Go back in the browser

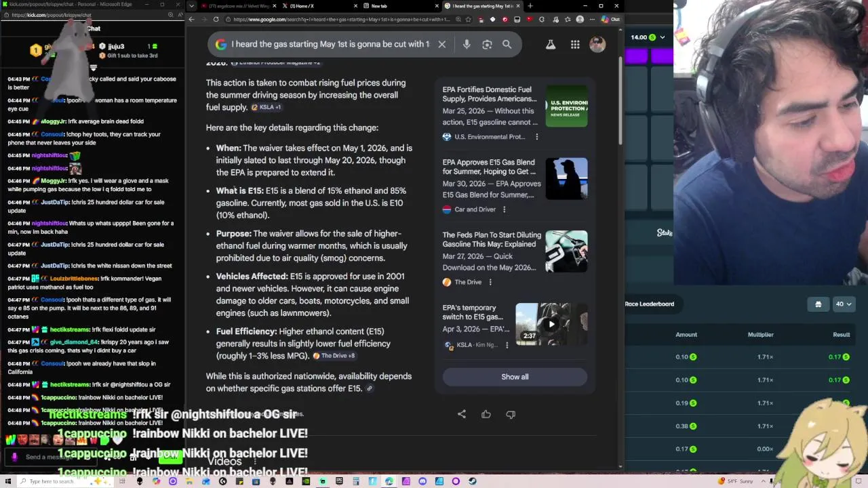click(x=191, y=19)
